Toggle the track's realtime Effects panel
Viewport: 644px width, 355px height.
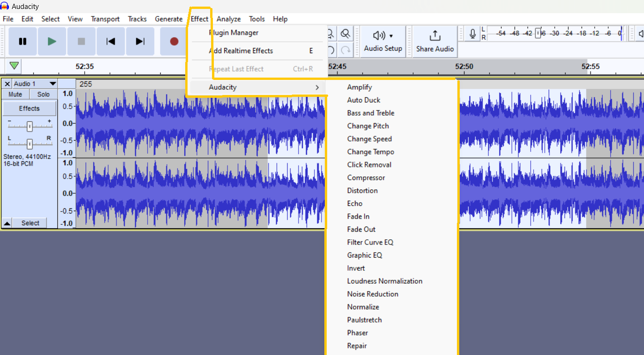pyautogui.click(x=29, y=108)
